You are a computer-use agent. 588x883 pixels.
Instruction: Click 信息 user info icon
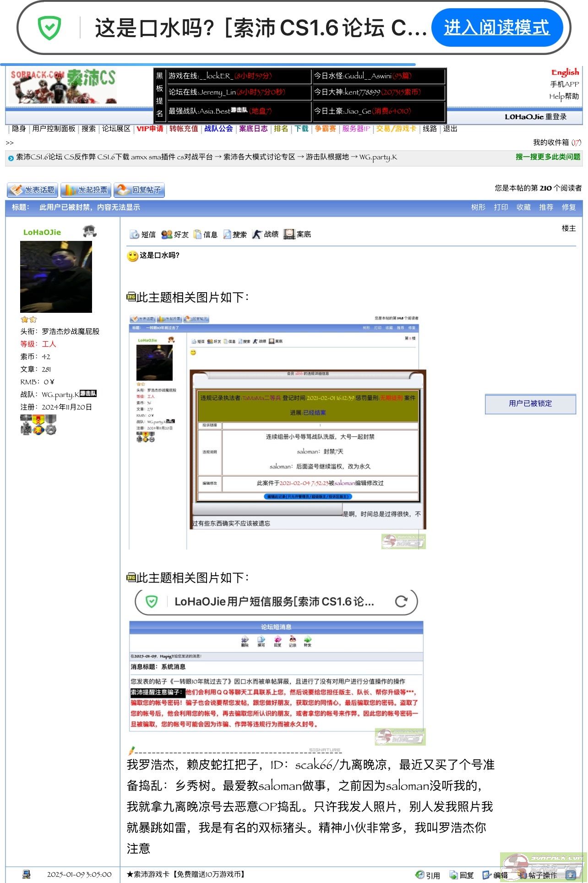(x=206, y=234)
